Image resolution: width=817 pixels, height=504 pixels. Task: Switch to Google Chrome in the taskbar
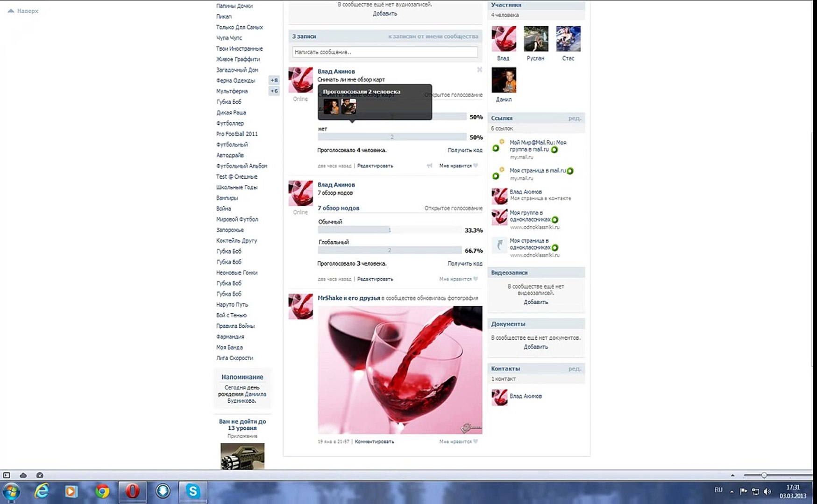click(102, 491)
